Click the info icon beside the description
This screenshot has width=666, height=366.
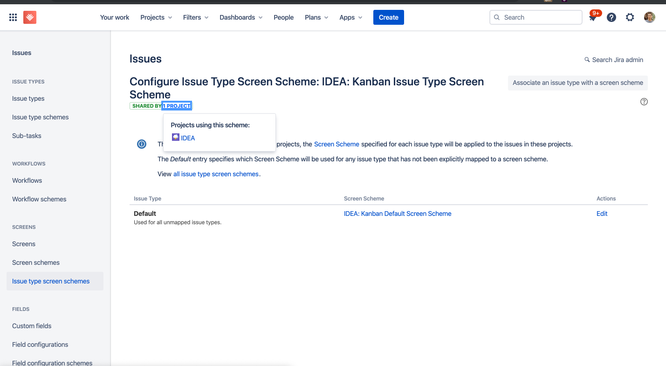[141, 144]
